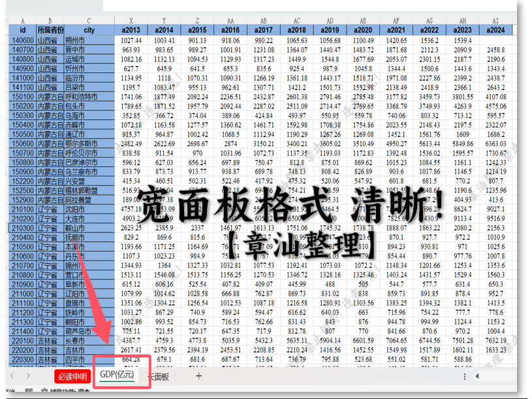
Task: Select the city cell 呼和浩特市
Action: tap(89, 97)
